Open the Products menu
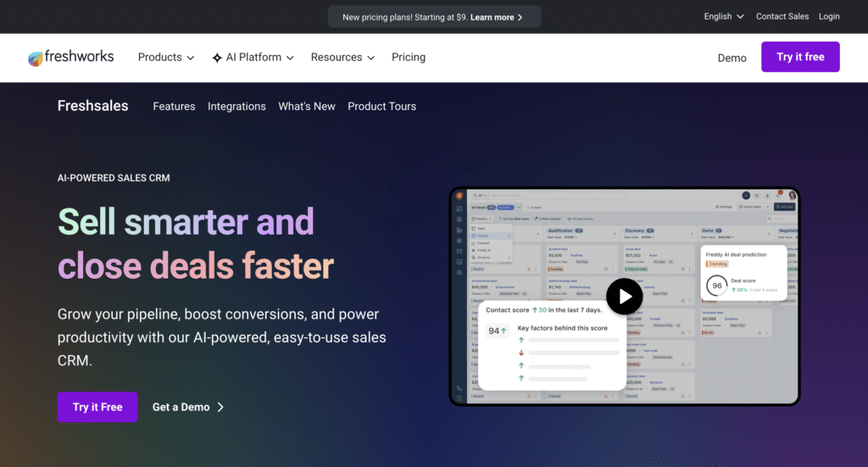 pyautogui.click(x=166, y=57)
